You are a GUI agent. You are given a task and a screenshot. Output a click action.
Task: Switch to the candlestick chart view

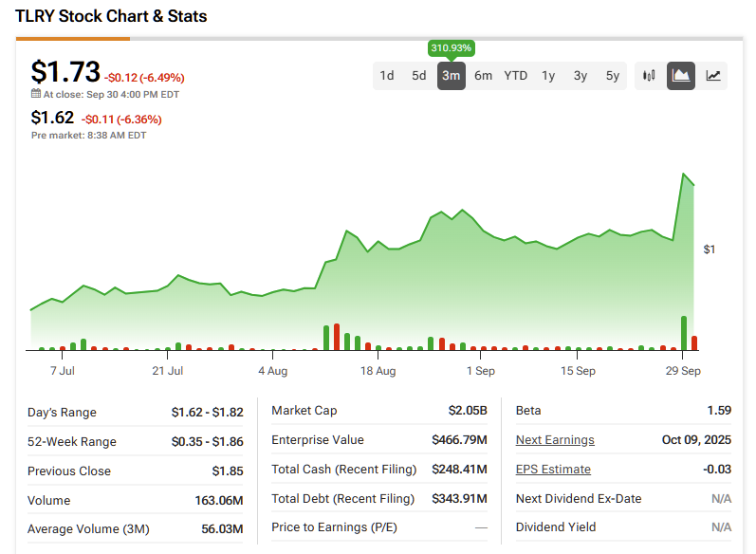click(x=649, y=76)
